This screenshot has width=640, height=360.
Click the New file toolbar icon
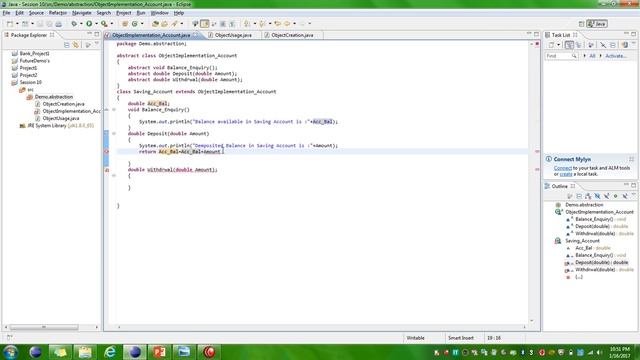coord(9,24)
